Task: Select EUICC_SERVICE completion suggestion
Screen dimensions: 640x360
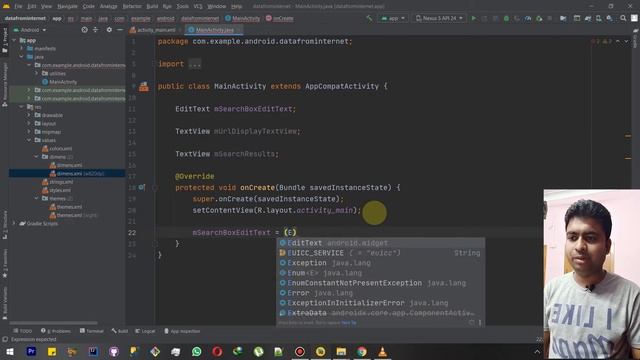Action: 381,253
